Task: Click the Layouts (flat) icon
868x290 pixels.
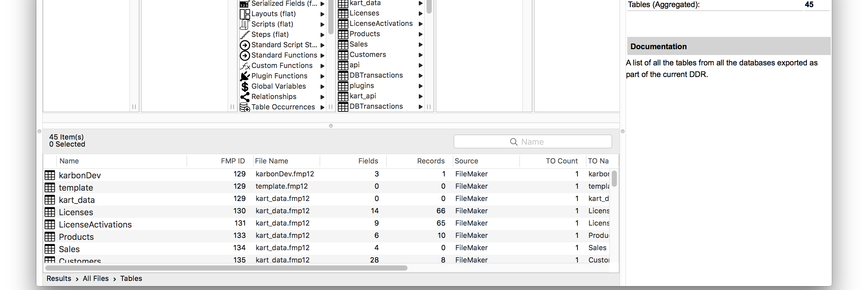Action: pyautogui.click(x=245, y=14)
